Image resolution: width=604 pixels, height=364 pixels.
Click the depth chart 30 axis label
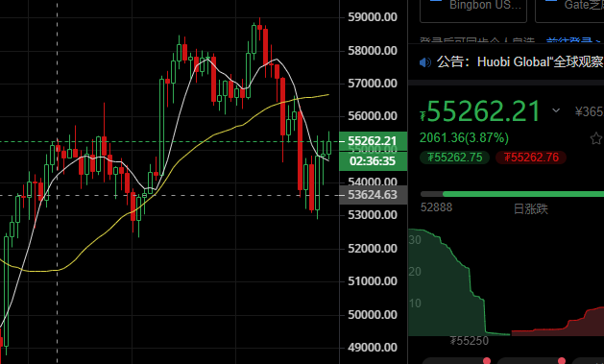tap(415, 240)
